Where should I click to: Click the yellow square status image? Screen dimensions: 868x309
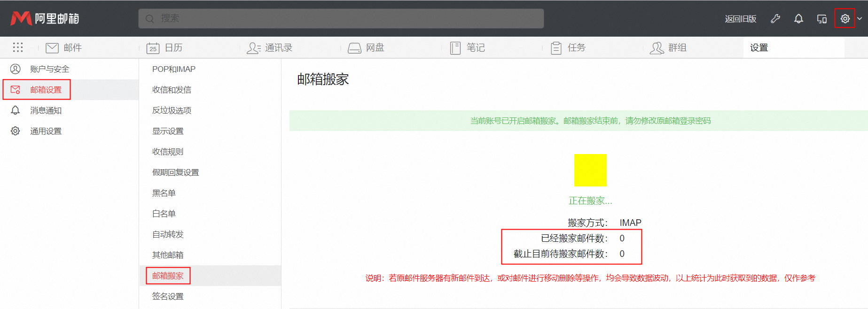click(590, 170)
